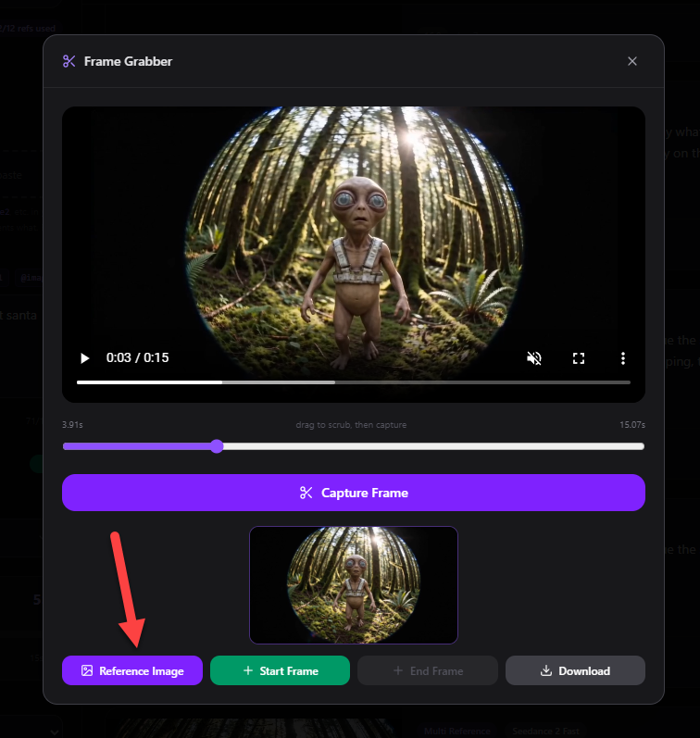
Task: Open the three-dot video options menu
Action: (x=623, y=358)
